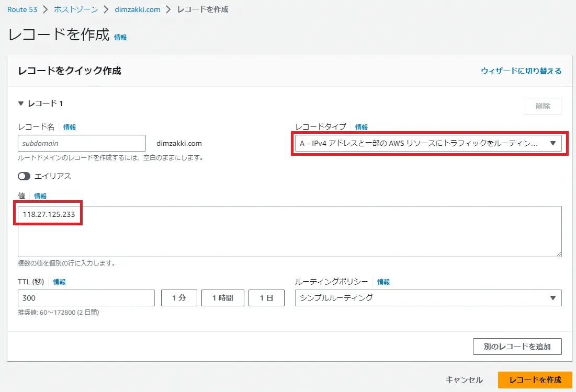Collapse the レコード 1 section triangle
The image size is (576, 392).
point(21,104)
